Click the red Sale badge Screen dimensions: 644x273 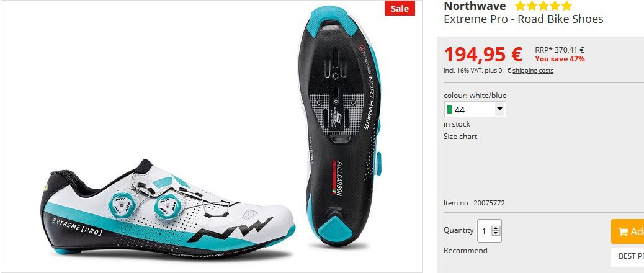click(x=400, y=8)
